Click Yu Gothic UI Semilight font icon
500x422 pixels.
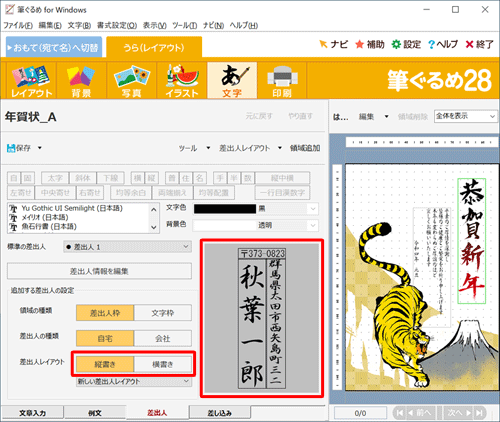[14, 209]
